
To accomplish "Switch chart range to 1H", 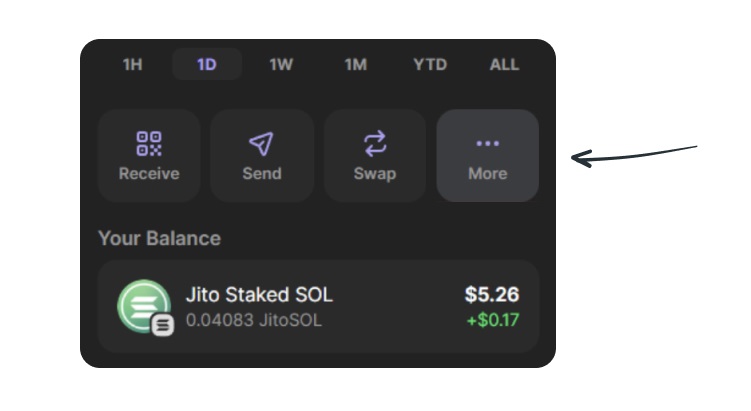I will [x=133, y=64].
